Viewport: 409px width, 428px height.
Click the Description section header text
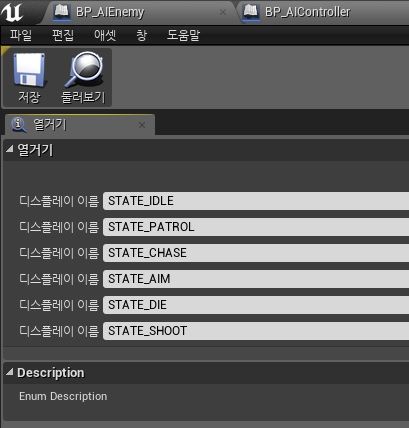pyautogui.click(x=51, y=373)
